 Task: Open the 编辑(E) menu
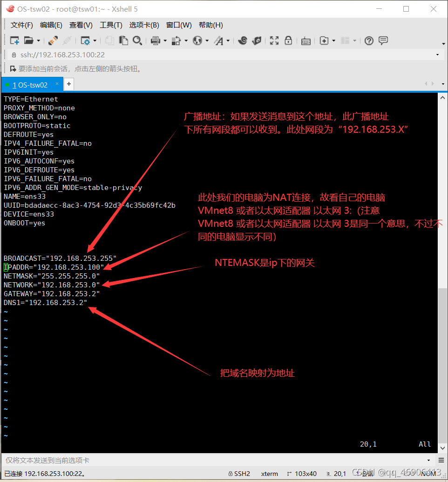point(51,25)
